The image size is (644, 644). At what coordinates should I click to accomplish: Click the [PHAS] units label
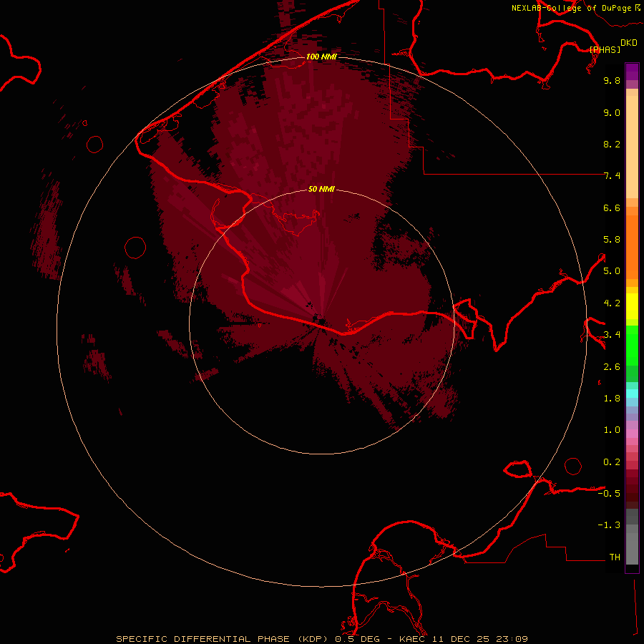pos(605,49)
